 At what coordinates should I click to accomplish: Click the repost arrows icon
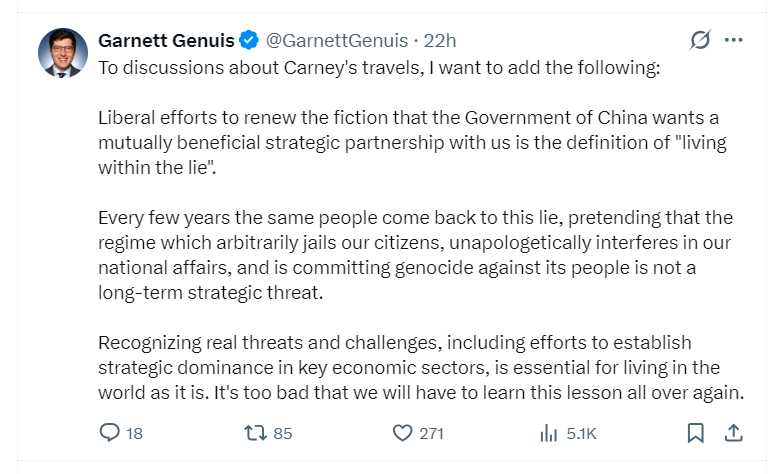click(256, 433)
